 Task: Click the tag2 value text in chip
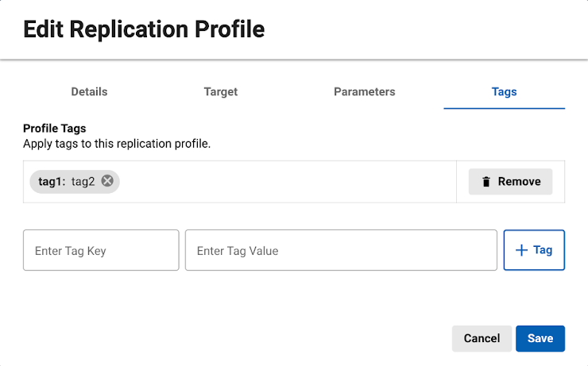pyautogui.click(x=83, y=181)
